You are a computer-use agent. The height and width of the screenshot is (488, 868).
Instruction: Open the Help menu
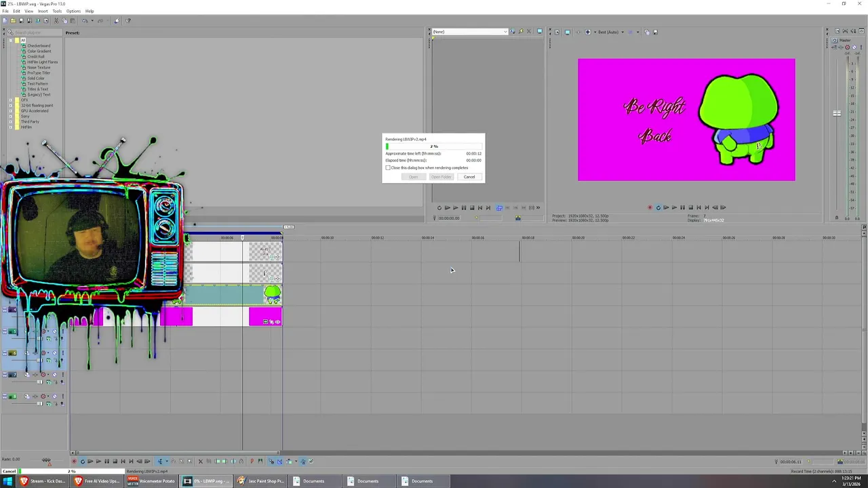coord(90,11)
